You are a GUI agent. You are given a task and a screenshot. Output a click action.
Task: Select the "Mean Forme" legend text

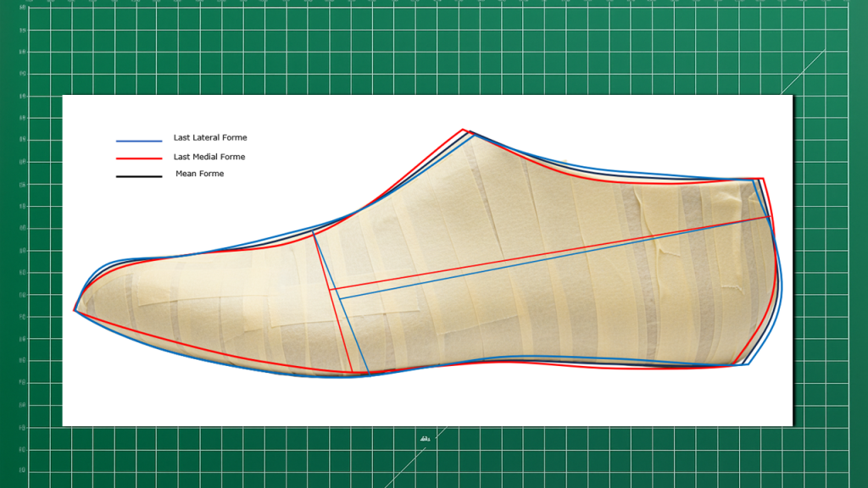[x=199, y=174]
